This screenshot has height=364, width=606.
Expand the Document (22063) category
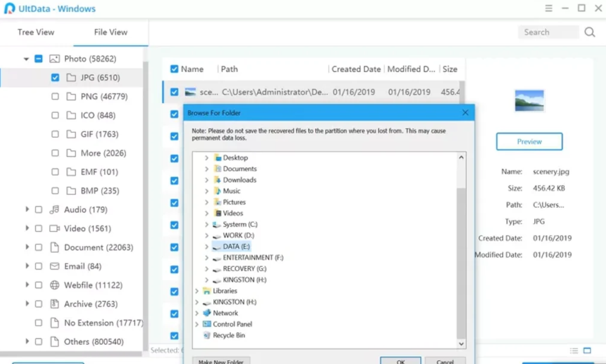point(27,247)
